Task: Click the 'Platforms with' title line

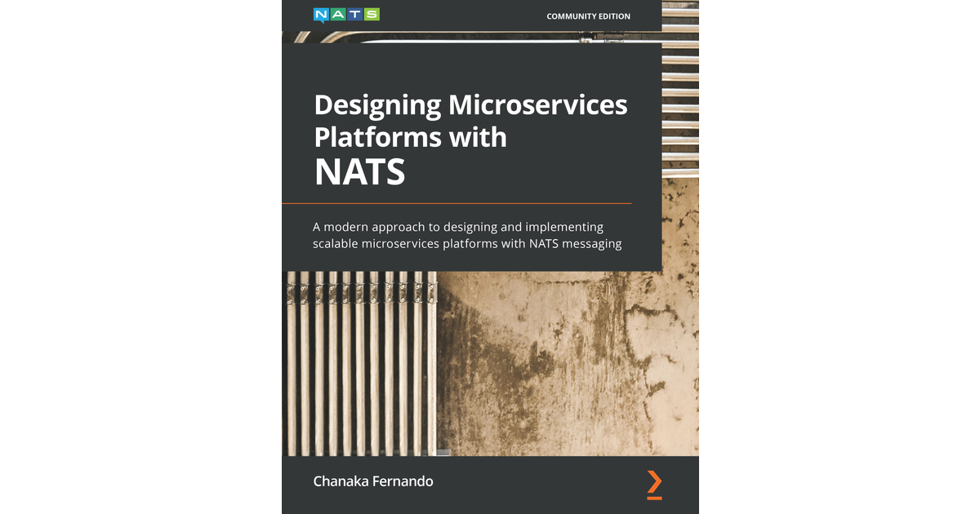Action: coord(410,136)
